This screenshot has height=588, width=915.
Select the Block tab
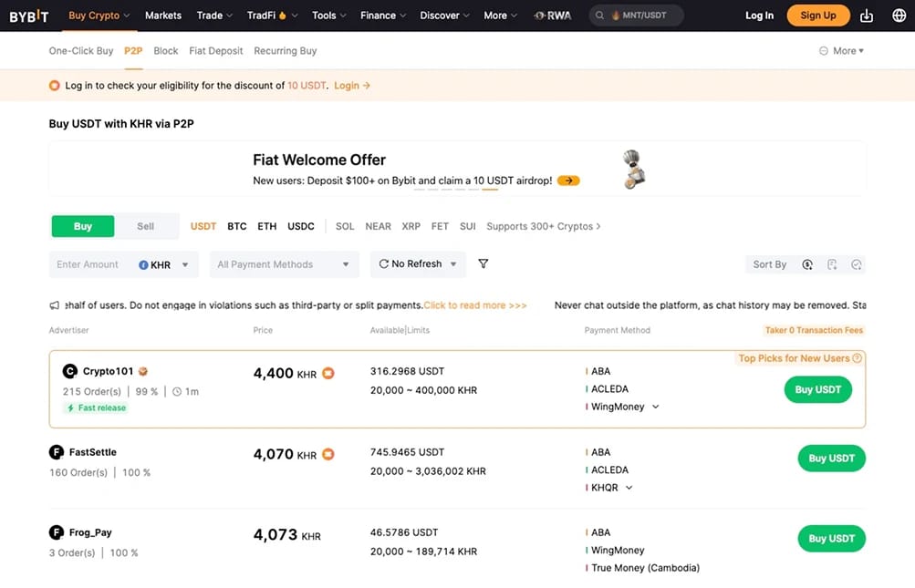coord(166,51)
